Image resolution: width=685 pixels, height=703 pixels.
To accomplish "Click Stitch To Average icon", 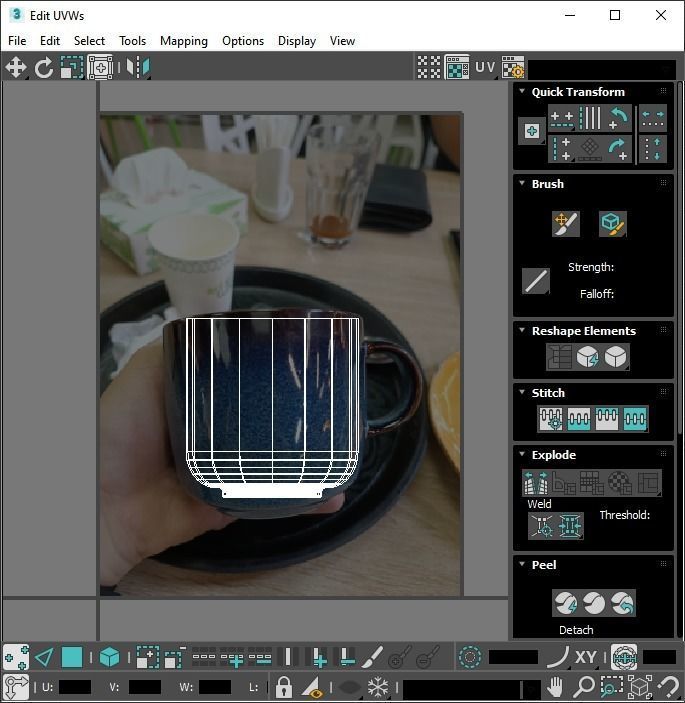I will 579,419.
